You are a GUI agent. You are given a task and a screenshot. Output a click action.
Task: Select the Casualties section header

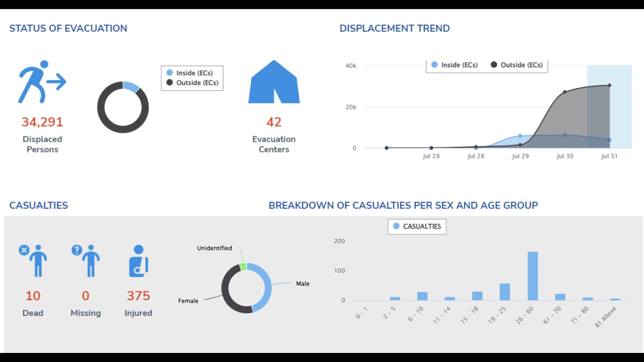coord(39,205)
